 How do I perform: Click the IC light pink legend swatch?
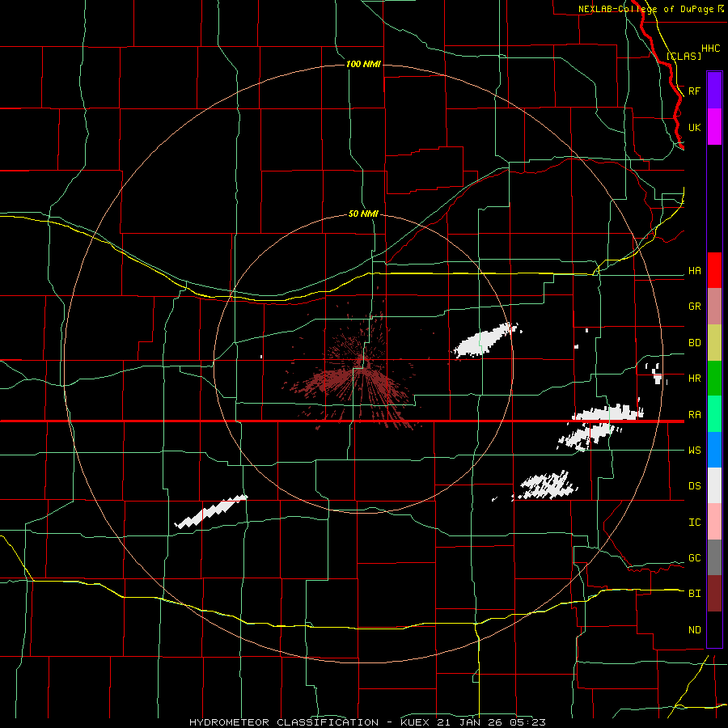tap(714, 522)
